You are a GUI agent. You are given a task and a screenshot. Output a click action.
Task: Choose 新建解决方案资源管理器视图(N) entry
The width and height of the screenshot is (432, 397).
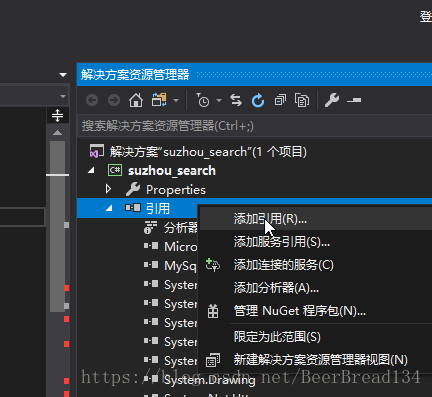[321, 360]
